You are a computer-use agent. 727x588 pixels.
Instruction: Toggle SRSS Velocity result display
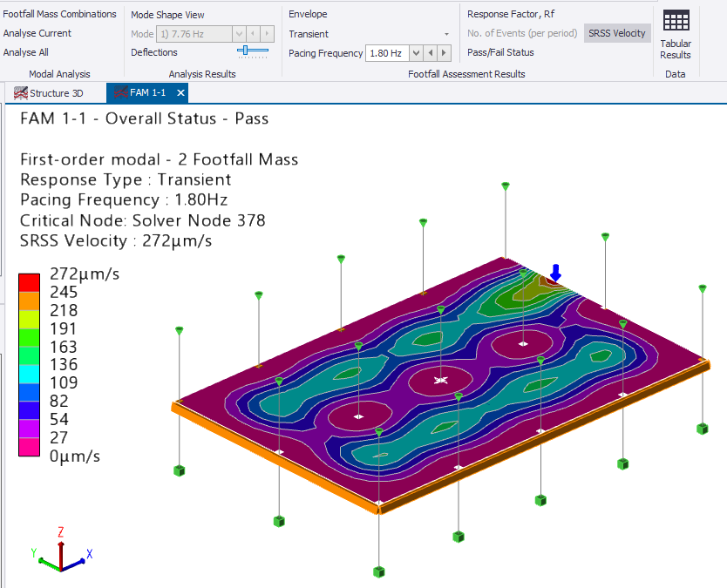[617, 33]
